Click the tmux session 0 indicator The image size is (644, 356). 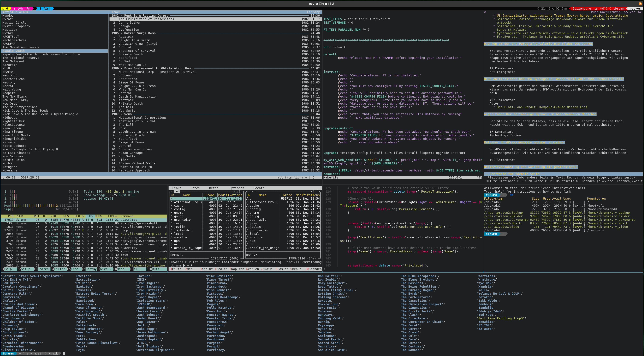pyautogui.click(x=5, y=9)
